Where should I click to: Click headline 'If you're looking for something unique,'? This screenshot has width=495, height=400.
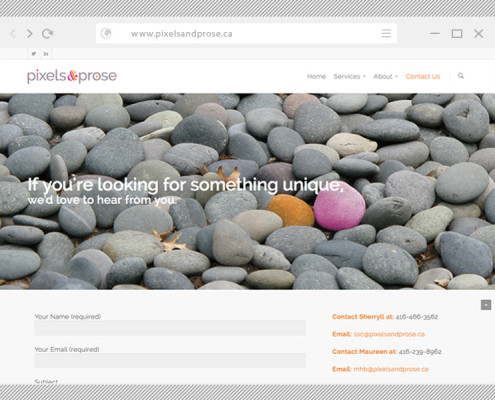click(185, 185)
